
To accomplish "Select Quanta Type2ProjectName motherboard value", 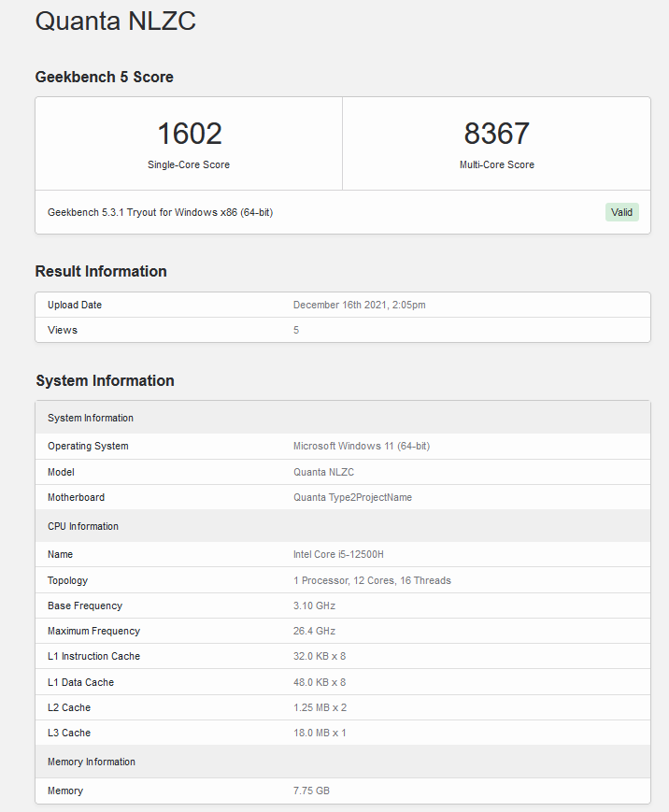I will point(352,497).
